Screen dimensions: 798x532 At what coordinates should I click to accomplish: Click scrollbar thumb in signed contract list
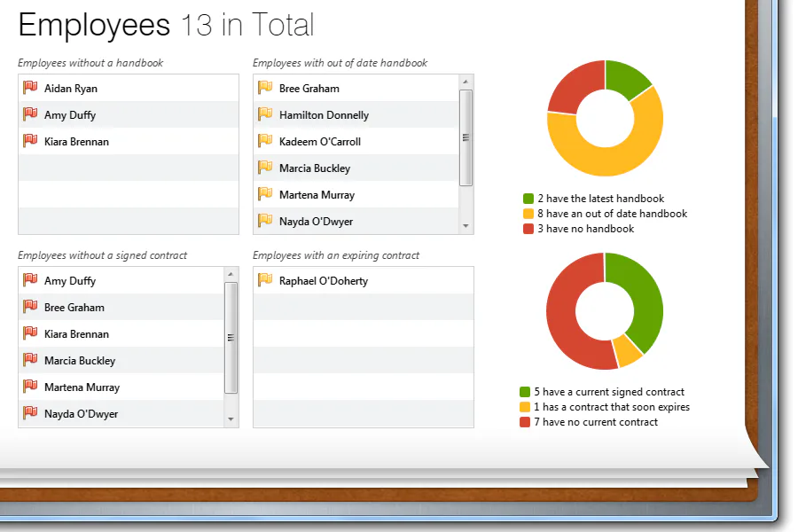[x=231, y=338]
